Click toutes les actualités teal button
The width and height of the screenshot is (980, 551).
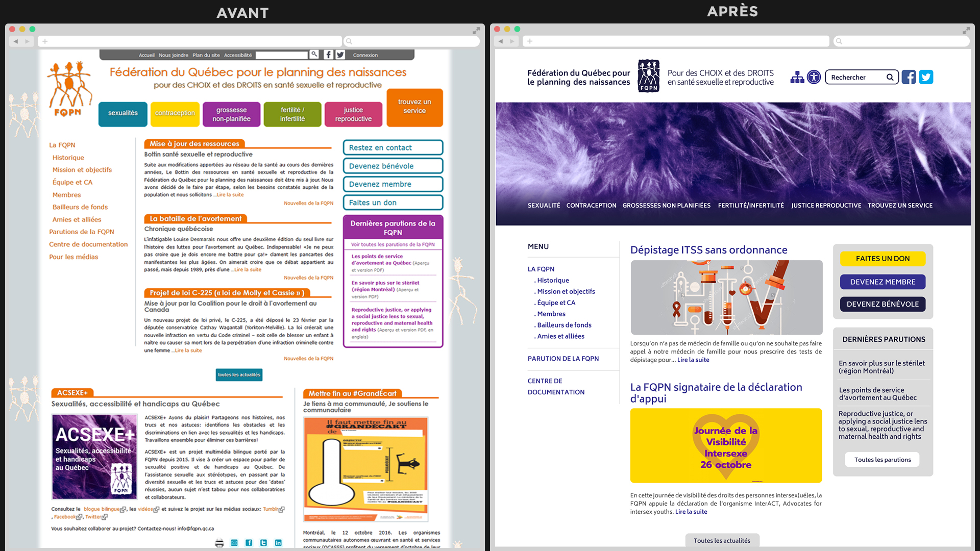239,374
